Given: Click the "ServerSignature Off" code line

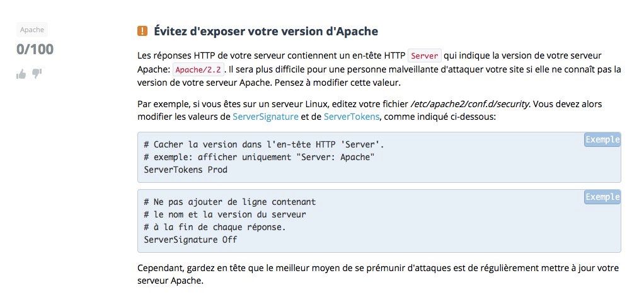Looking at the screenshot, I should [190, 240].
